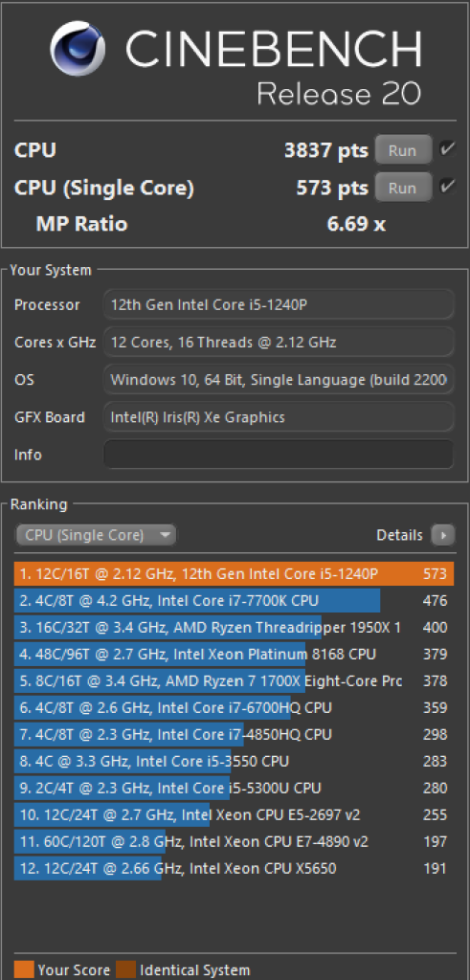Click the brown Identical System legend swatch
470x980 pixels.
tap(125, 969)
